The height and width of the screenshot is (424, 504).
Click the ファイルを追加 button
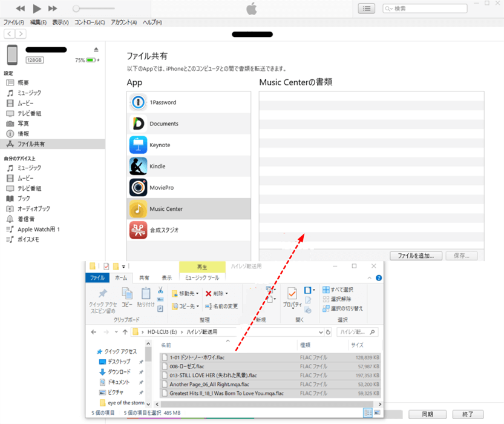tap(416, 256)
